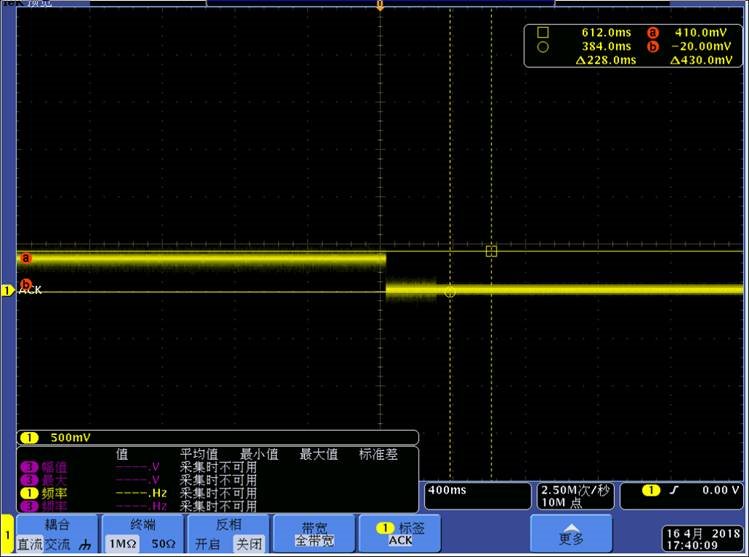Turn invert on with 开启
The width and height of the screenshot is (749, 557).
(207, 544)
